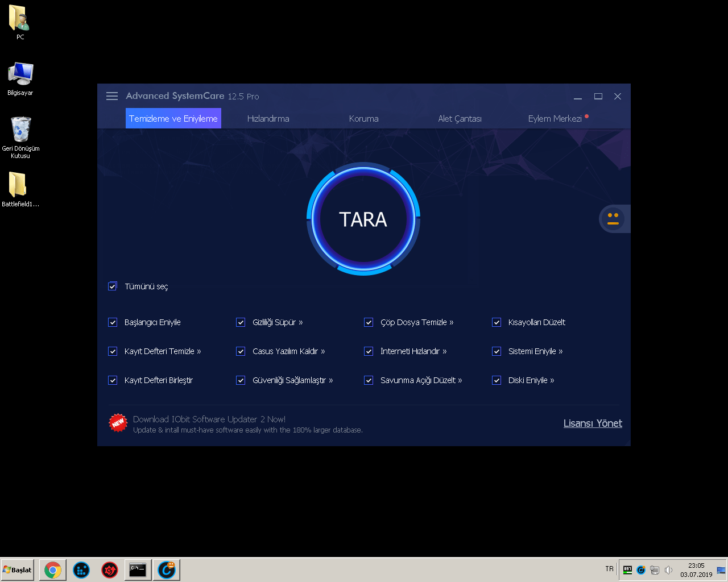728x582 pixels.
Task: Expand Sistemi Eniyile details arrow
Action: (x=561, y=352)
